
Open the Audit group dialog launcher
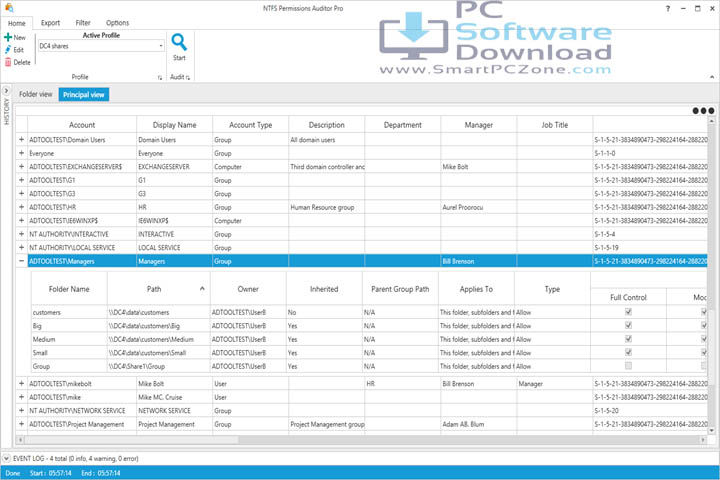click(x=188, y=78)
